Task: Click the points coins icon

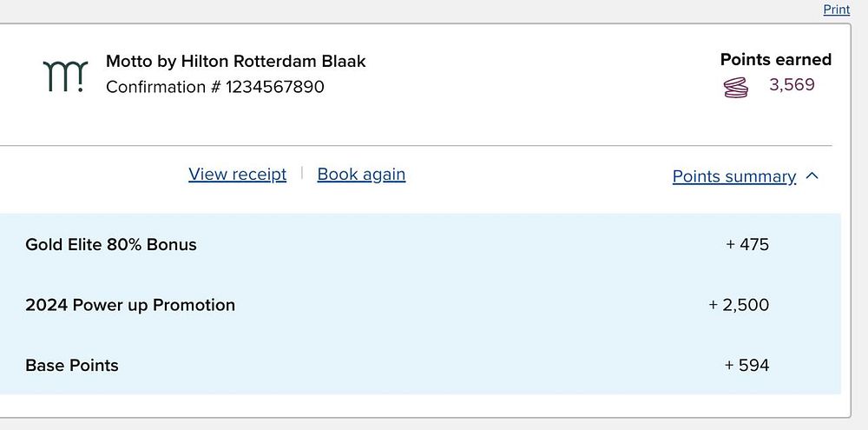Action: pos(736,87)
